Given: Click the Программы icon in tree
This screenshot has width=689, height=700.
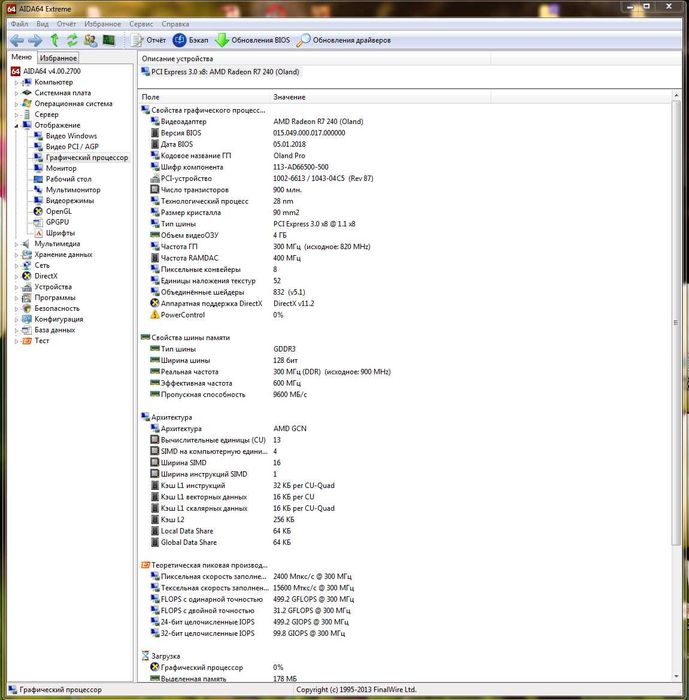Looking at the screenshot, I should click(x=27, y=297).
